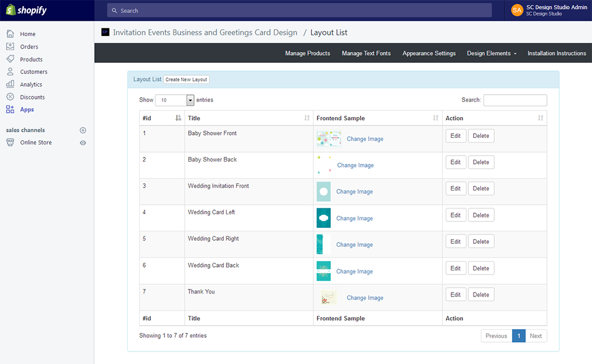View Online Store with eye icon
This screenshot has height=364, width=592.
(x=83, y=143)
